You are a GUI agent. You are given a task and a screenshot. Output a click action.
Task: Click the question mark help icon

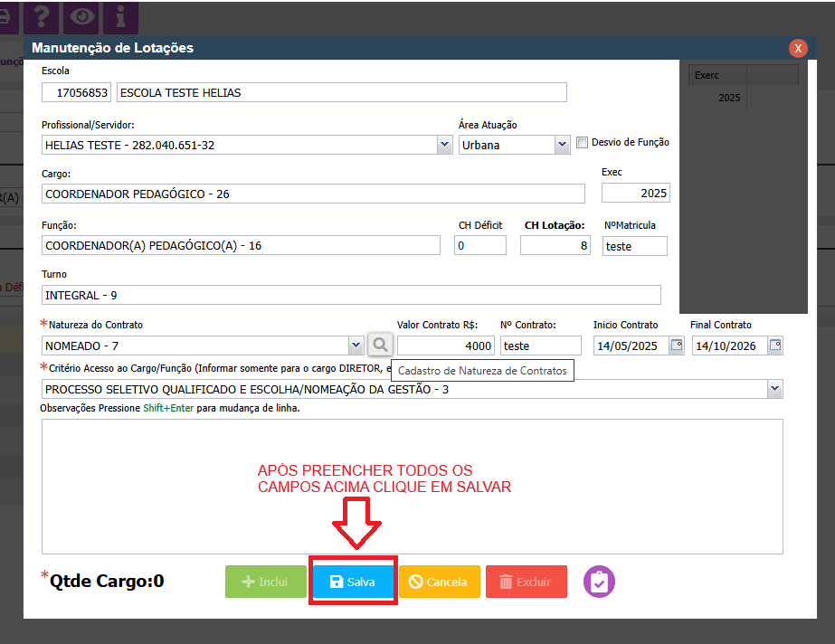coord(43,15)
